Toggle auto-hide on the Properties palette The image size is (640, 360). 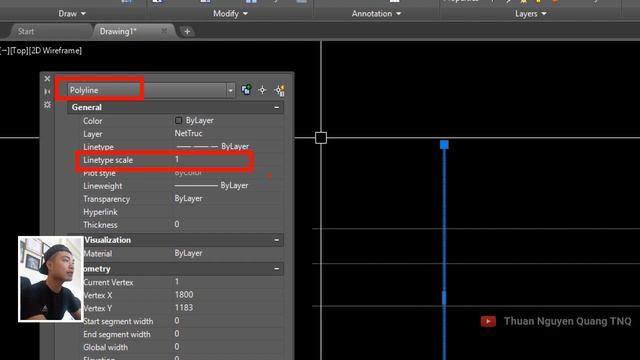47,92
